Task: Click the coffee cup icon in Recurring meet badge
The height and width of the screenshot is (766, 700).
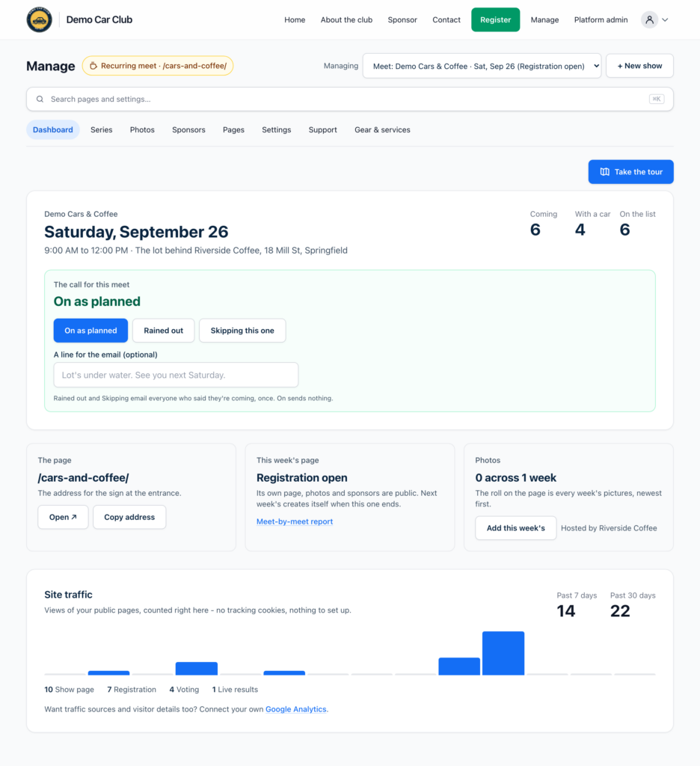Action: [x=93, y=66]
